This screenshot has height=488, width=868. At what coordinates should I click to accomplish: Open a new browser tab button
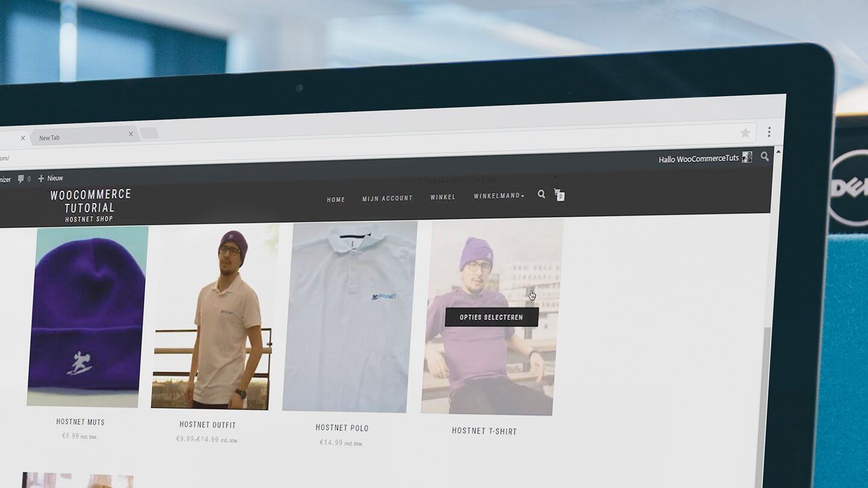click(149, 133)
